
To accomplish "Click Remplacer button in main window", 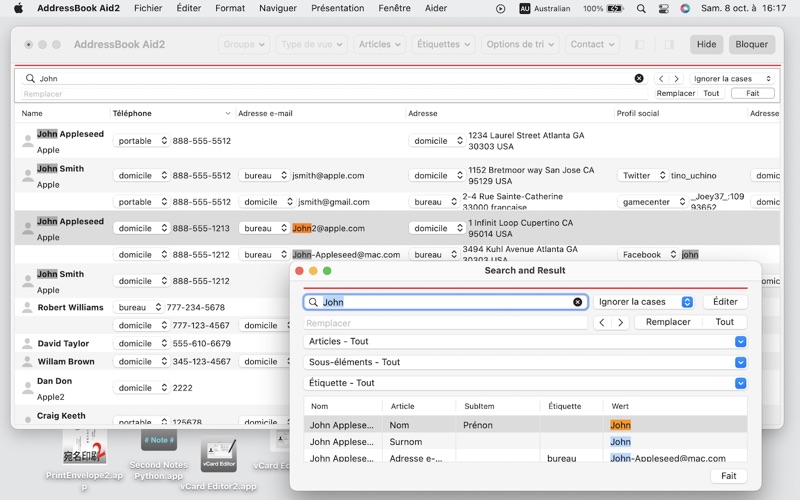I will click(x=676, y=93).
